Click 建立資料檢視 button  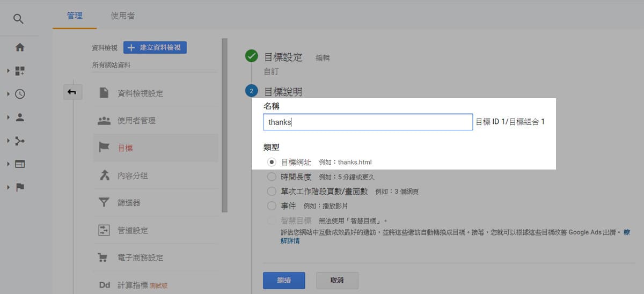pyautogui.click(x=155, y=47)
